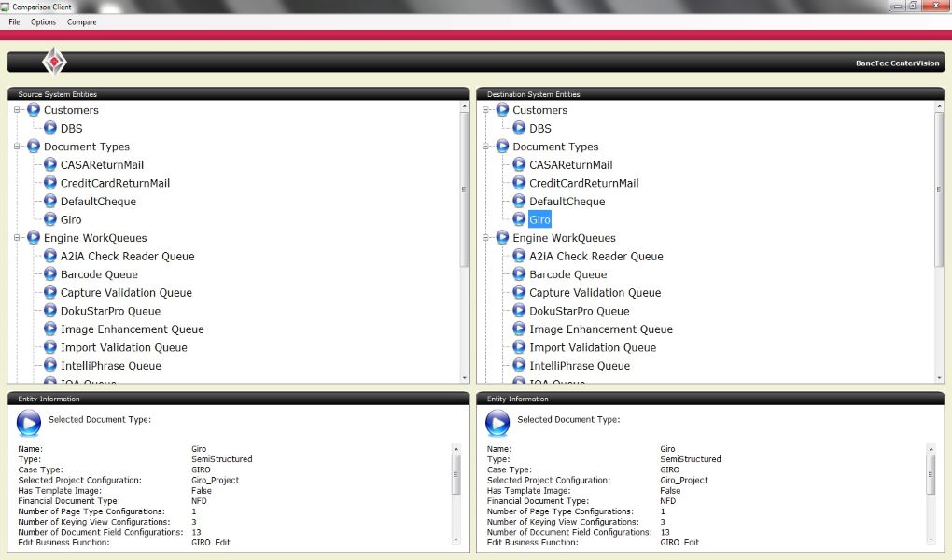Click the DefaultCheque icon in the Destination tree
The image size is (952, 560).
519,201
